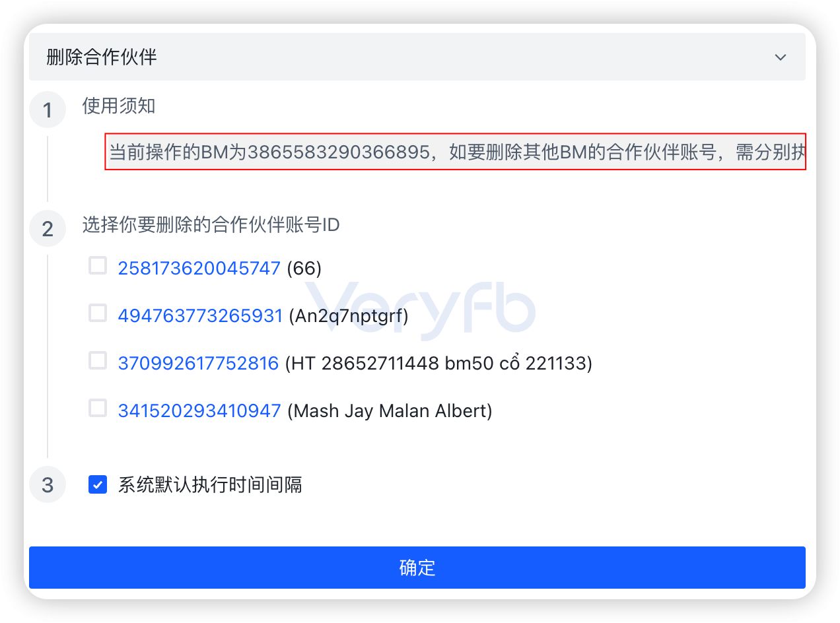Follow the 370992617752816 account link

pos(198,363)
